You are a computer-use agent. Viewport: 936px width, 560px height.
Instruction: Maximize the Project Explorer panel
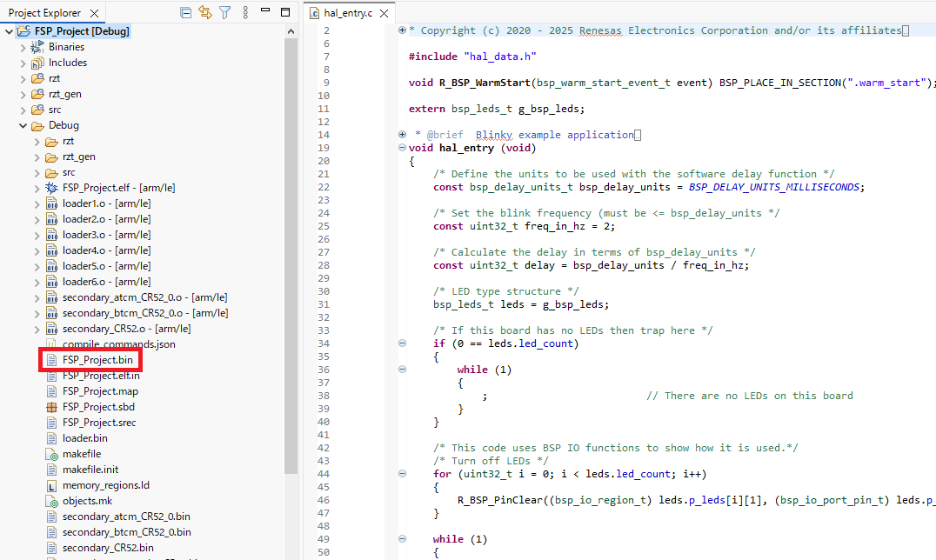[284, 12]
